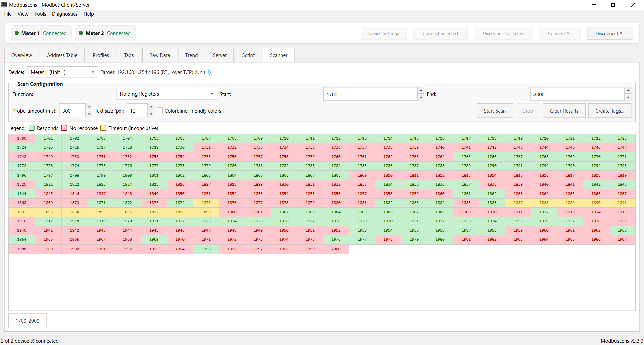This screenshot has height=345, width=644.
Task: Switch to the Server tab
Action: click(220, 55)
